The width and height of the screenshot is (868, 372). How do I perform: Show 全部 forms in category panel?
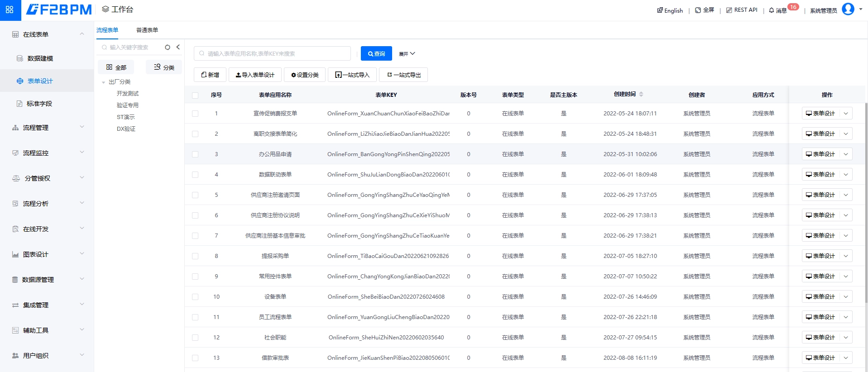pyautogui.click(x=116, y=67)
